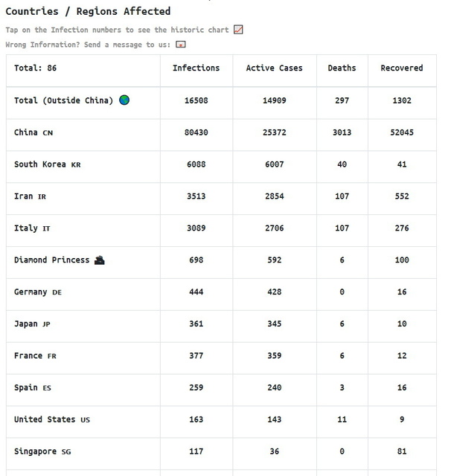Tap Italy's infections value 3089
Viewport: 451px width, 476px height.
(x=196, y=228)
